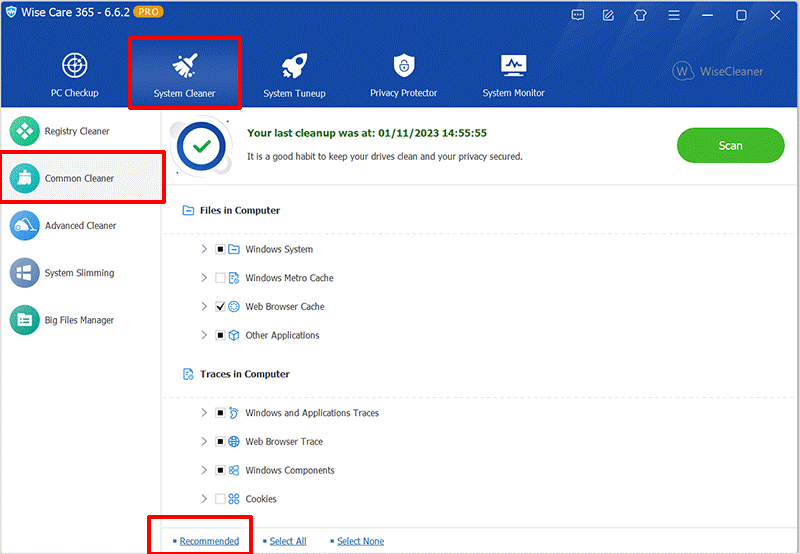Toggle the Windows Components checkbox
This screenshot has width=800, height=554.
(x=220, y=470)
